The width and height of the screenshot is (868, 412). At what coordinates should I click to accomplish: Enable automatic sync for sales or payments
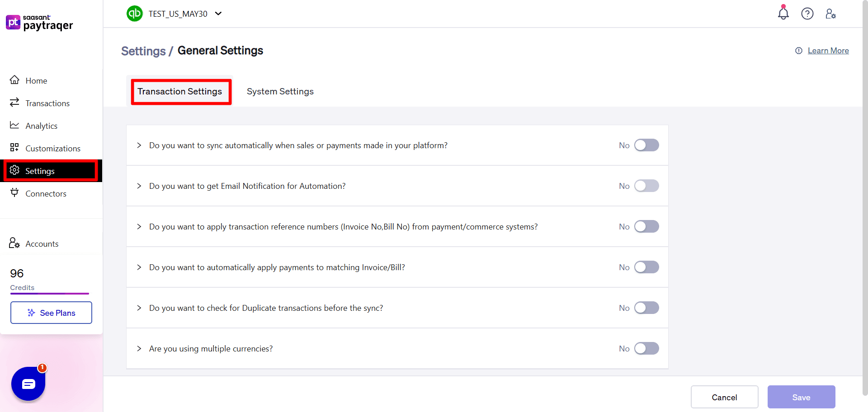click(x=646, y=145)
